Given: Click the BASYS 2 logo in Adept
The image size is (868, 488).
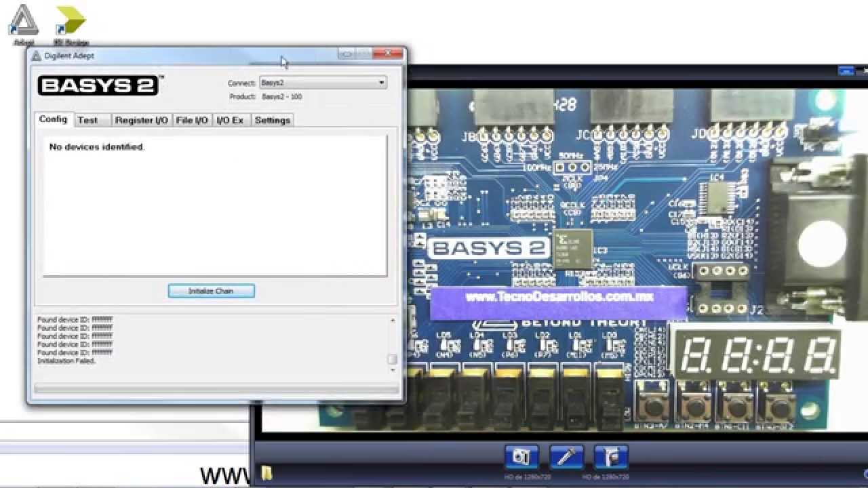Looking at the screenshot, I should click(x=100, y=85).
